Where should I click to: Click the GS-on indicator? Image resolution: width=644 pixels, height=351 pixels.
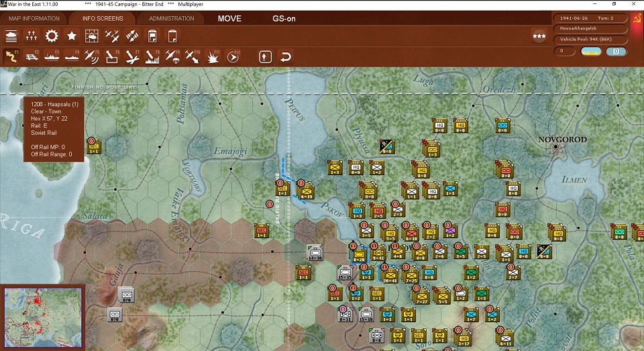pos(284,19)
